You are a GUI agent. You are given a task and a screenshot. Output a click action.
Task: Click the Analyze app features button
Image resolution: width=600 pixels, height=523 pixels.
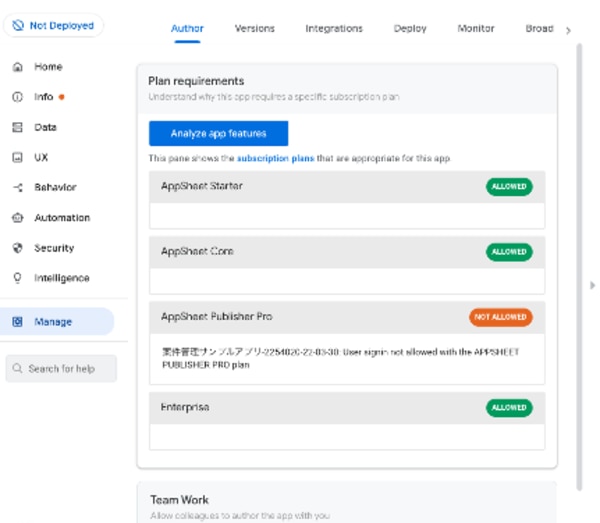218,134
